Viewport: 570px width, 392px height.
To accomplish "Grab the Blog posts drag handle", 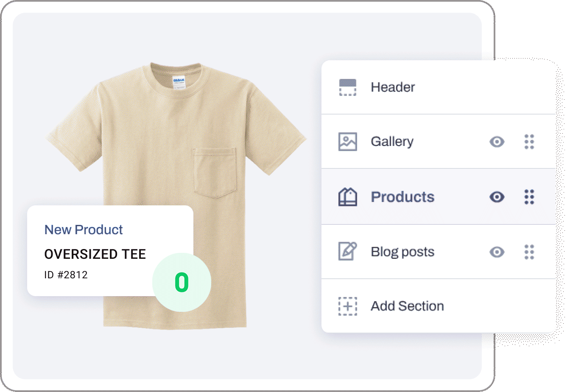I will tap(529, 252).
